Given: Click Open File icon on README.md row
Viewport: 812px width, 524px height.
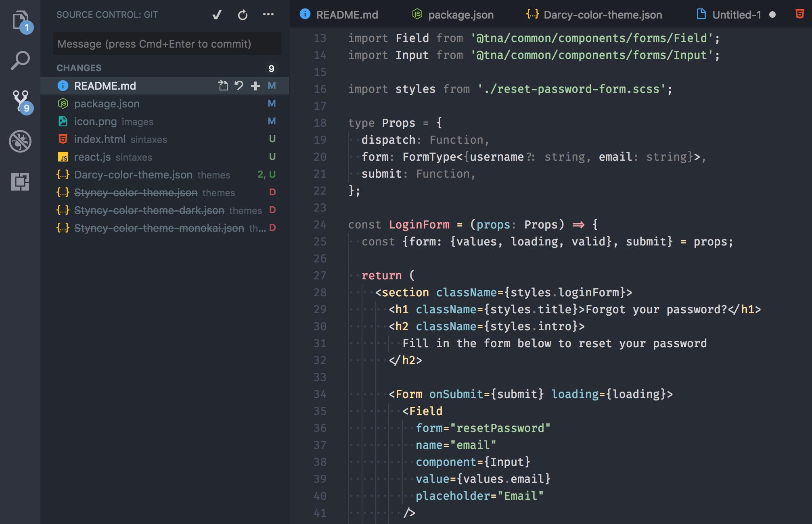Looking at the screenshot, I should coord(223,86).
